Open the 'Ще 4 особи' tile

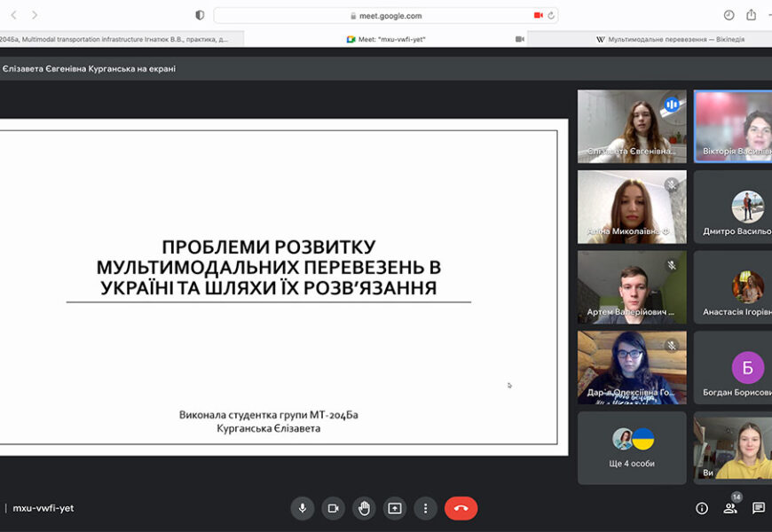(632, 448)
